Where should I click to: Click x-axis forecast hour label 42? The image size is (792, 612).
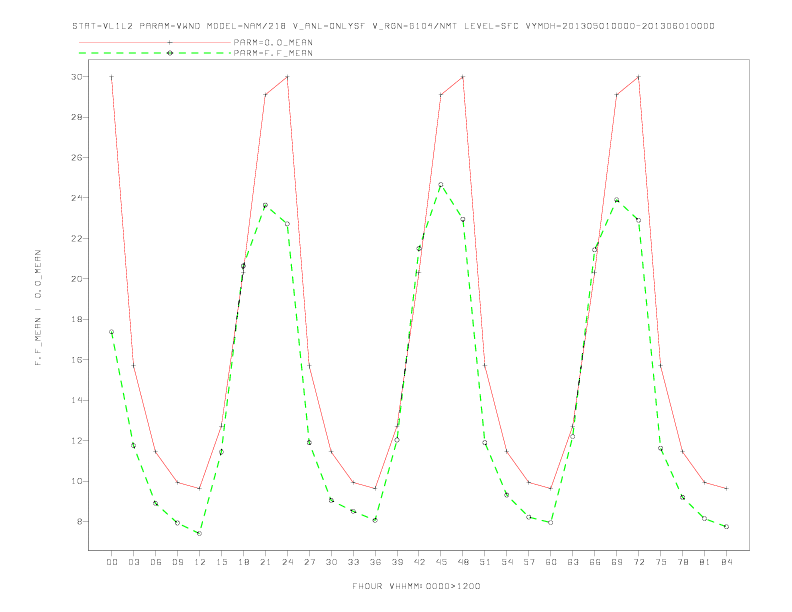[419, 562]
